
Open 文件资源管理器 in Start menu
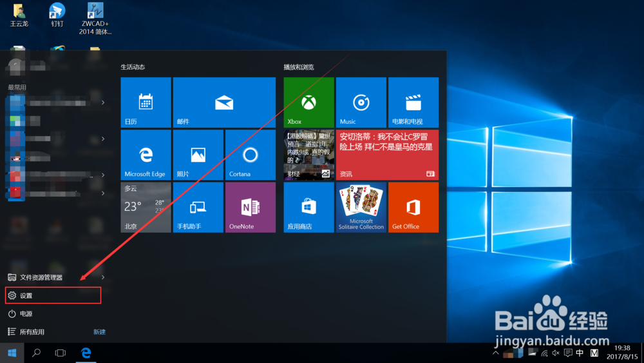(41, 277)
